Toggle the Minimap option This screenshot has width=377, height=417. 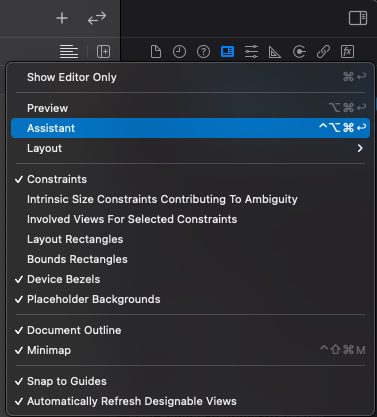click(x=190, y=350)
